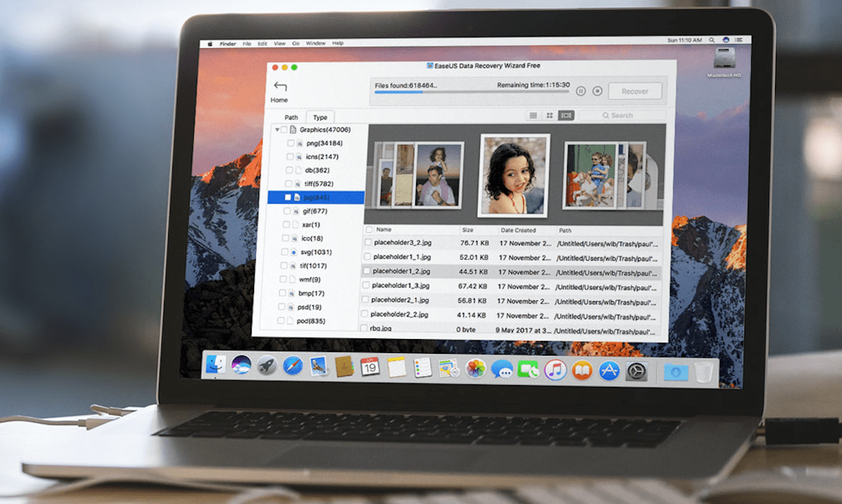
Task: Open the Apple menu
Action: click(210, 44)
